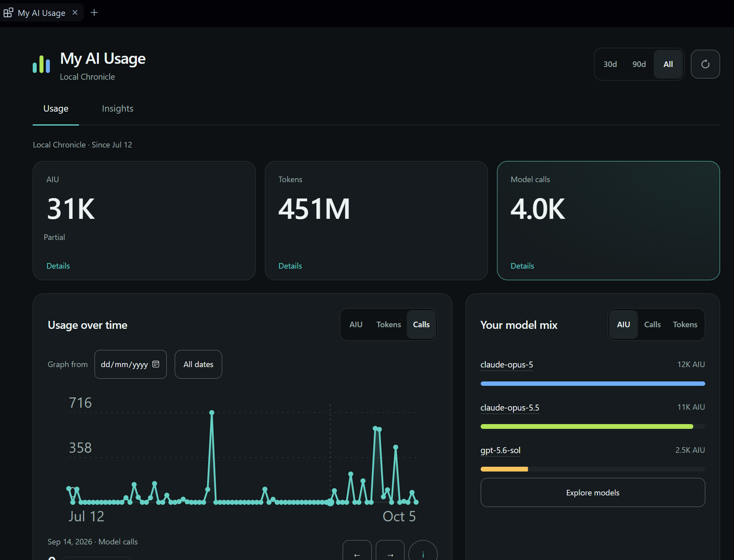
Task: Click the All dates button
Action: (x=198, y=364)
